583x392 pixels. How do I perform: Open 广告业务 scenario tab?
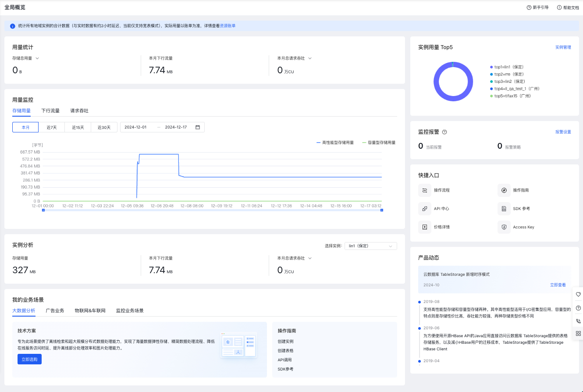point(55,310)
